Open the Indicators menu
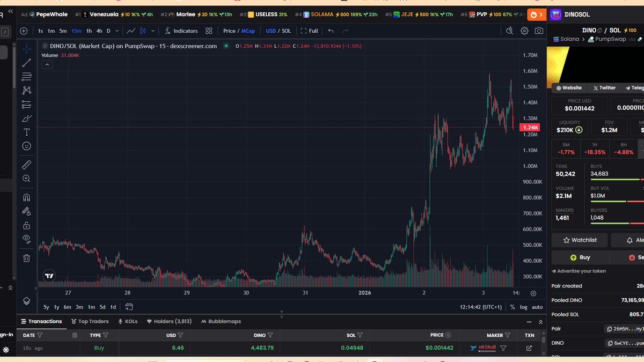This screenshot has height=362, width=644. (x=181, y=31)
